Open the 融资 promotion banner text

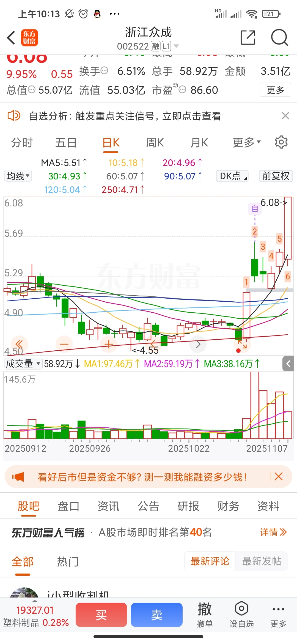[x=142, y=477]
